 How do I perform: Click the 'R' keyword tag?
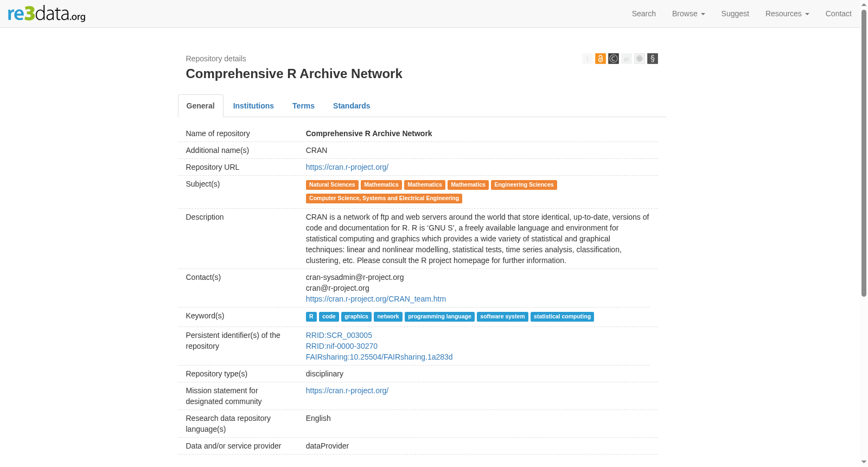pyautogui.click(x=311, y=317)
